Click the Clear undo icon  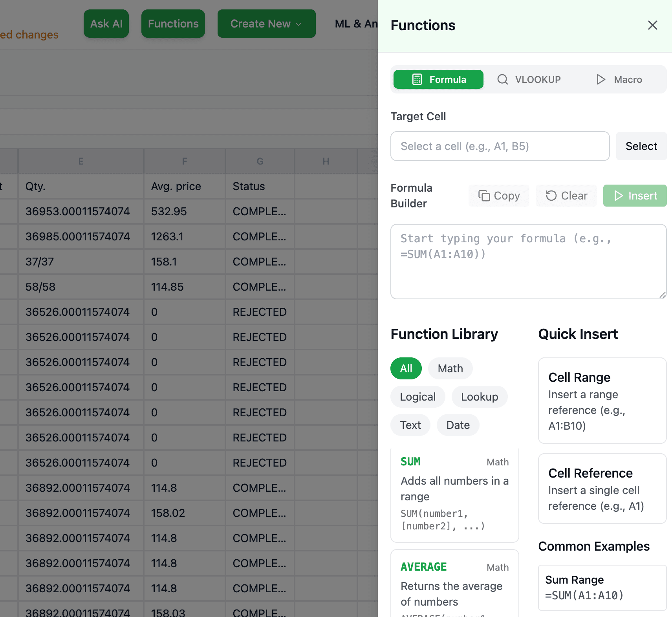click(552, 195)
